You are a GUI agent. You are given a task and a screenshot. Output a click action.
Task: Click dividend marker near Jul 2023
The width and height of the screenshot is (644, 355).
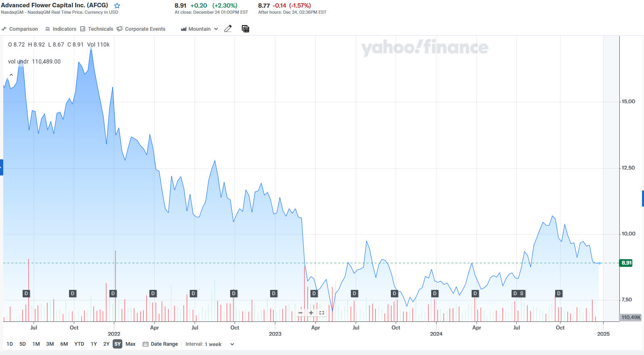[x=355, y=294]
